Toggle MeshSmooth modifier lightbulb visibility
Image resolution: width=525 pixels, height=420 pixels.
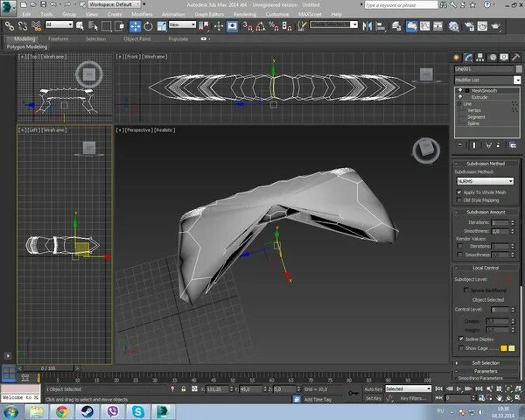(460, 90)
